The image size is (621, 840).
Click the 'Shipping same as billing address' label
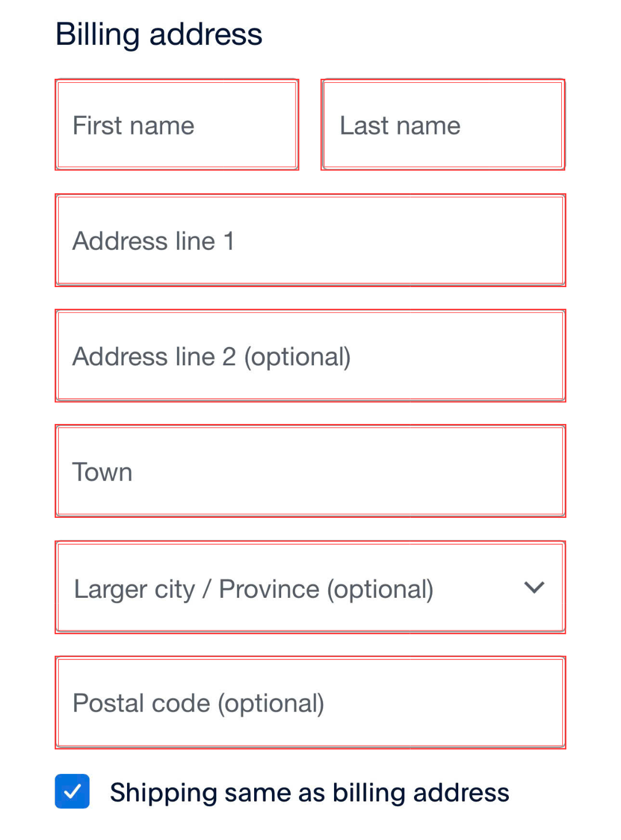point(309,793)
